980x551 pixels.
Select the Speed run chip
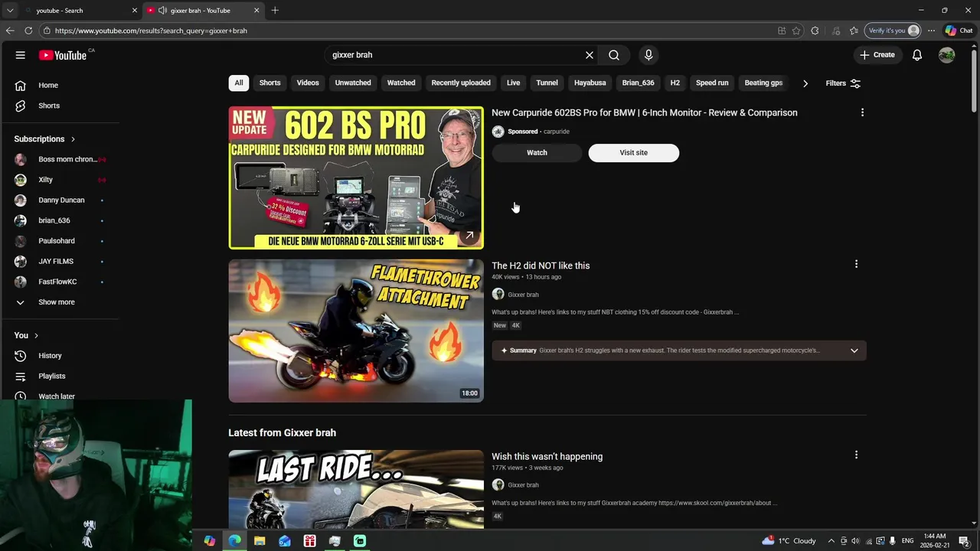point(712,83)
